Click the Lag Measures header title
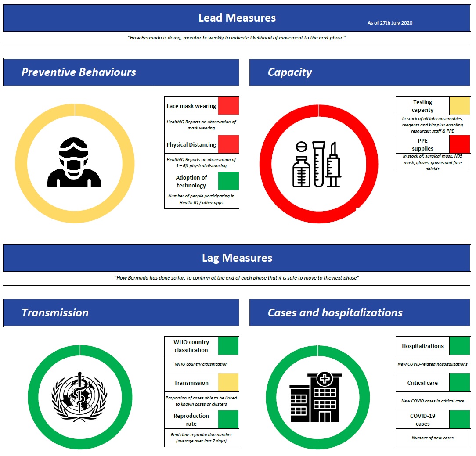The height and width of the screenshot is (456, 476). (237, 258)
